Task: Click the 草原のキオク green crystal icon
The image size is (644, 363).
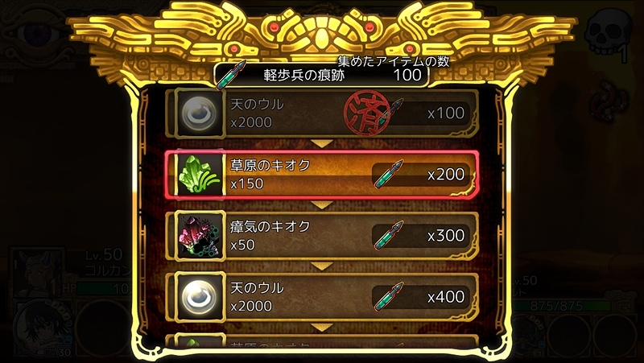Action: (200, 175)
